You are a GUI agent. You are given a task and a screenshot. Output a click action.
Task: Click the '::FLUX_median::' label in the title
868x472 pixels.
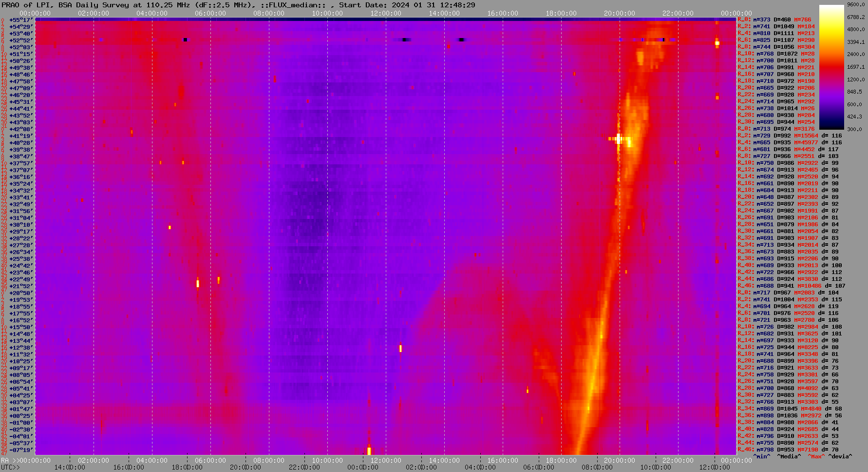pos(294,5)
